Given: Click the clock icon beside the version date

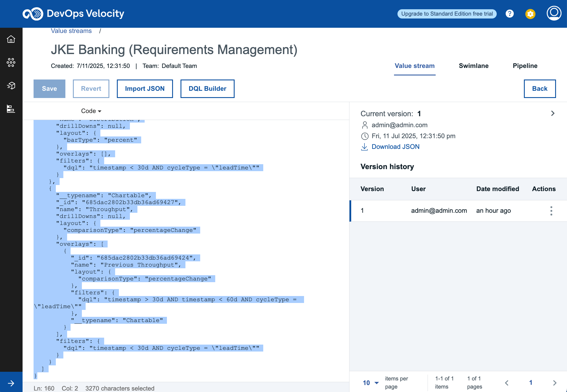Looking at the screenshot, I should pyautogui.click(x=365, y=136).
